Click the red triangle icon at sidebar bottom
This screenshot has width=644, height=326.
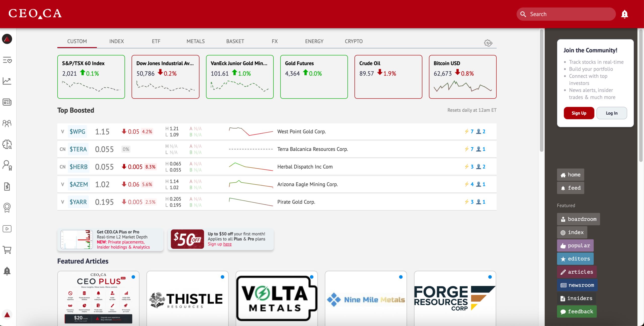tap(7, 314)
